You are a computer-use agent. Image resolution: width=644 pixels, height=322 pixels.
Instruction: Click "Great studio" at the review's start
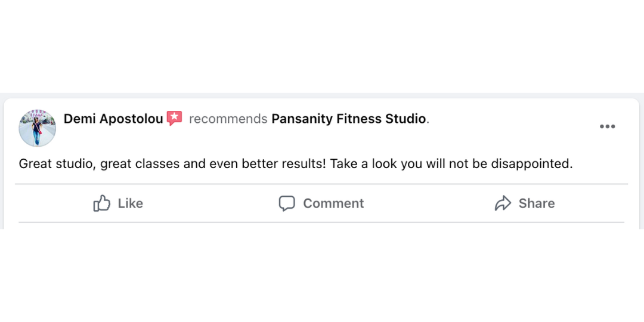[x=55, y=163]
